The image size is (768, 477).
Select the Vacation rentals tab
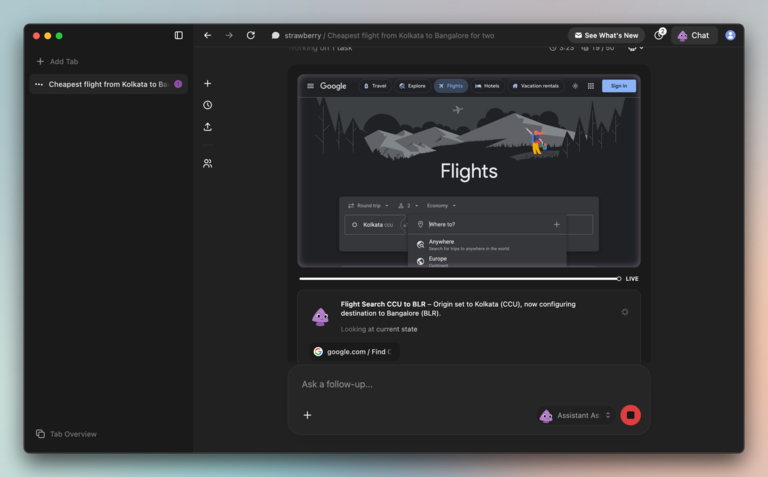(535, 86)
